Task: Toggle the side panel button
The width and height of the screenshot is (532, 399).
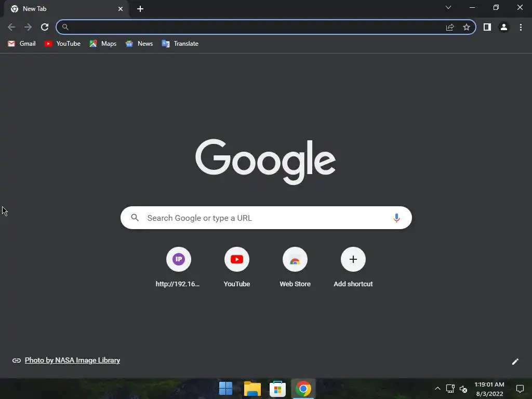Action: coord(487,27)
